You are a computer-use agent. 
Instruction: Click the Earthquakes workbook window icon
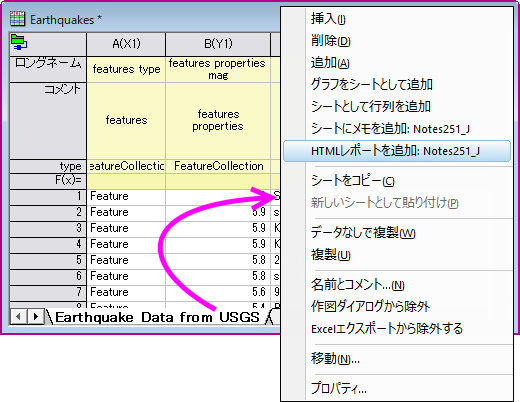coord(17,19)
